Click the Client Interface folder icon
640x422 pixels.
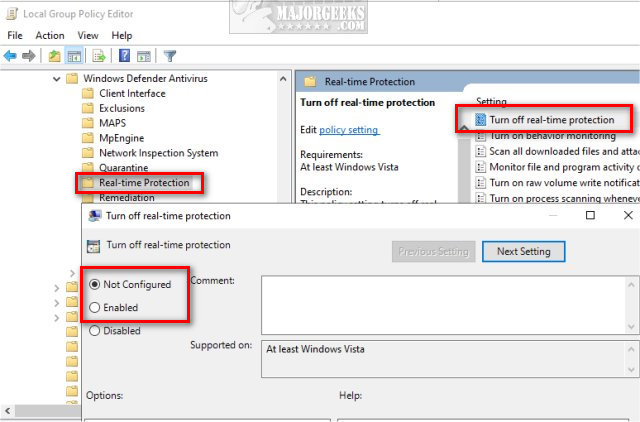88,93
